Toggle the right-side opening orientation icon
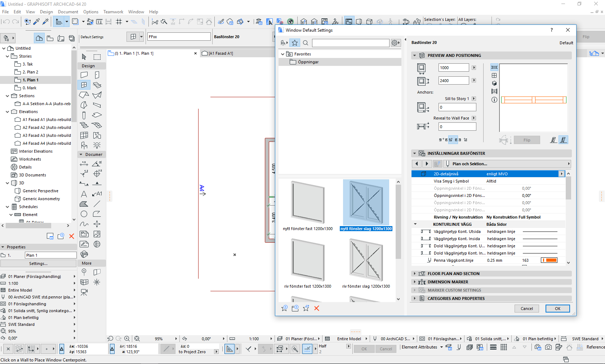The image size is (605, 364). click(x=564, y=140)
